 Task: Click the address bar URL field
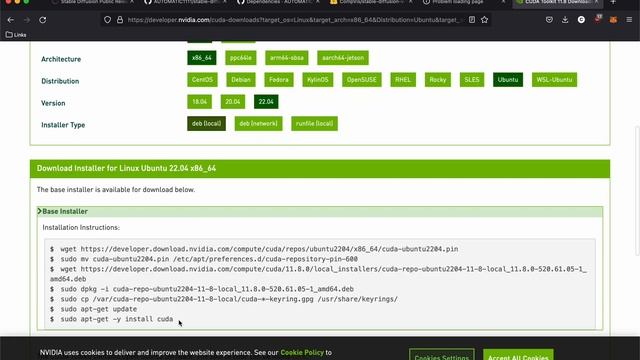click(294, 20)
